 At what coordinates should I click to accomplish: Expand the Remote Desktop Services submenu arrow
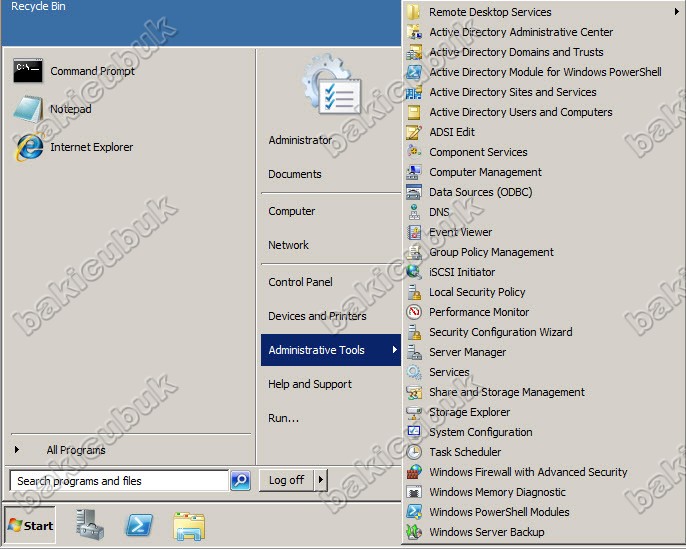tap(676, 12)
